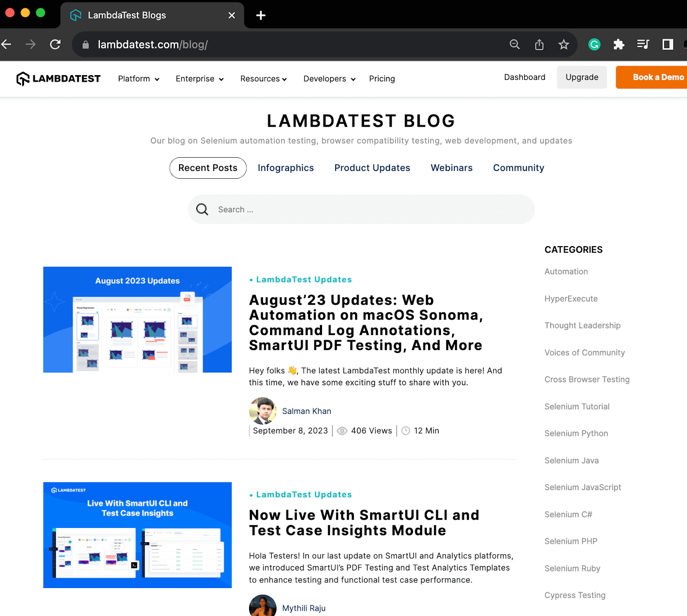687x616 pixels.
Task: Reload the page with the refresh icon
Action: pos(55,44)
